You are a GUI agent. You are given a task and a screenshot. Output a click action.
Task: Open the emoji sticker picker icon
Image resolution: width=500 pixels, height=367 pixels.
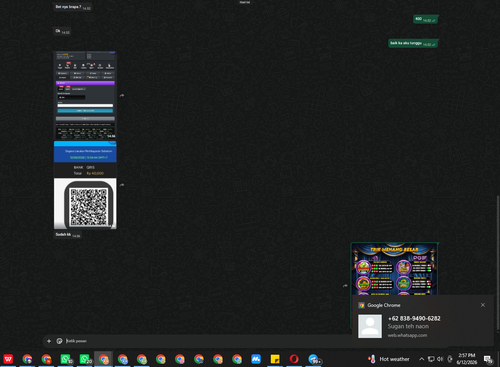point(59,341)
